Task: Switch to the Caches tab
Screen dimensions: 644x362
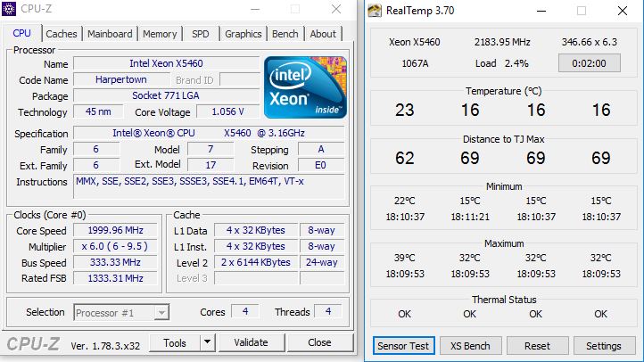Action: (62, 34)
